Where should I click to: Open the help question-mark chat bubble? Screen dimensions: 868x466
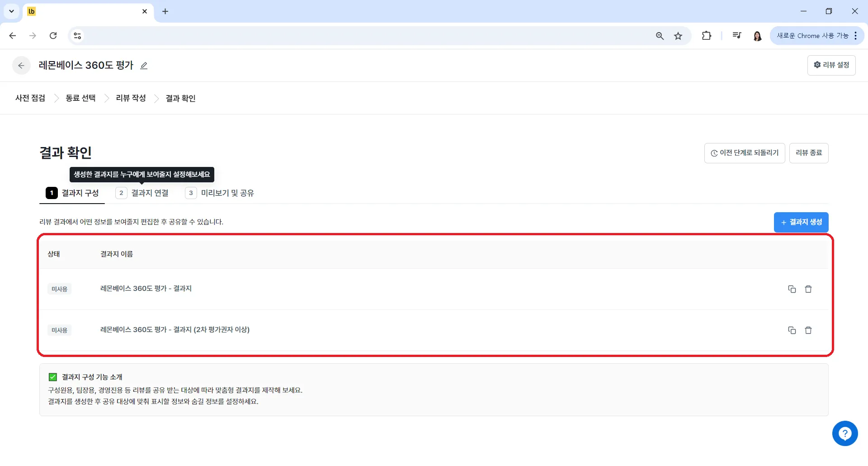844,433
